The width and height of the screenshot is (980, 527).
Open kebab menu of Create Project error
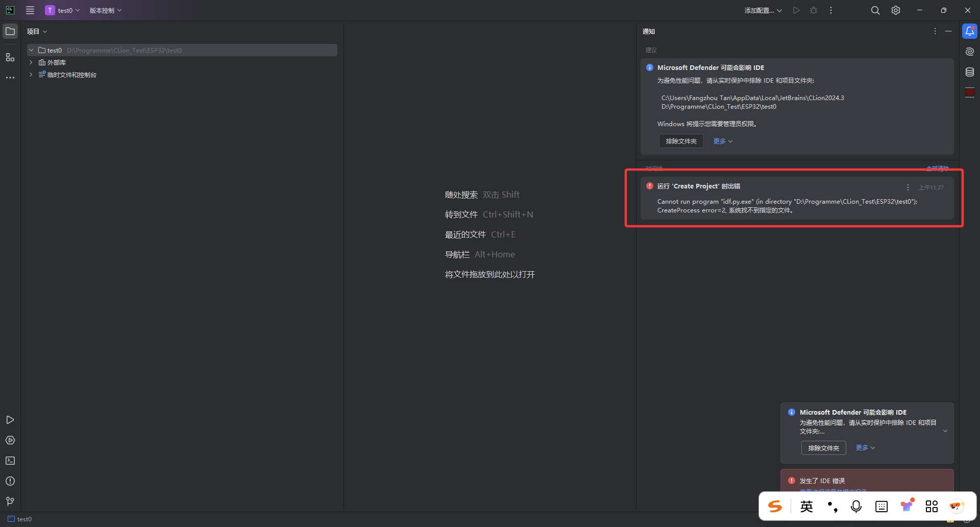point(908,187)
